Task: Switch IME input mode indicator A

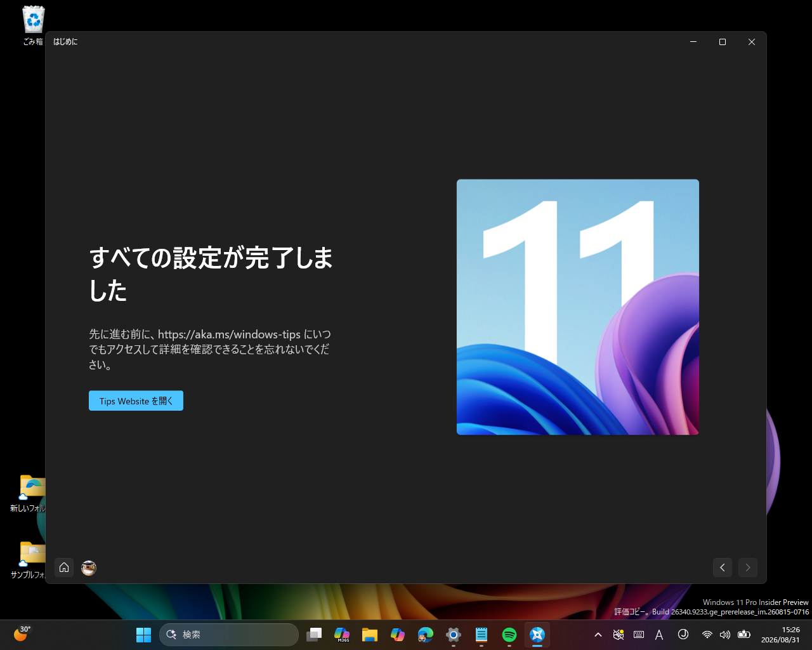Action: coord(659,635)
